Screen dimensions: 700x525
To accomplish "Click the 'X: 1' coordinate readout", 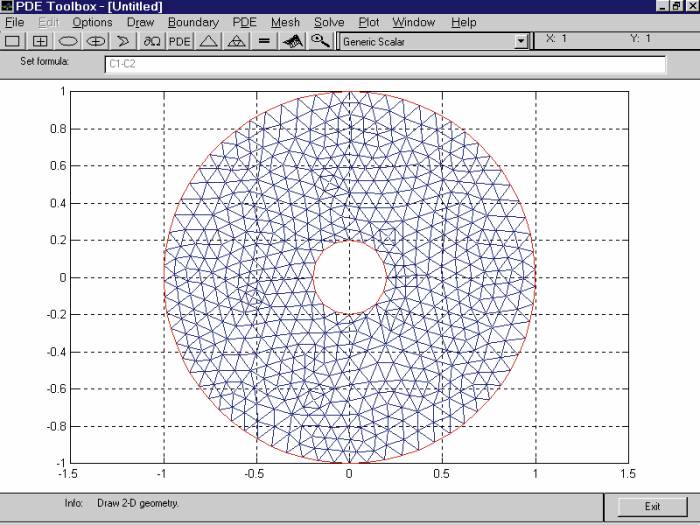I will [x=556, y=38].
